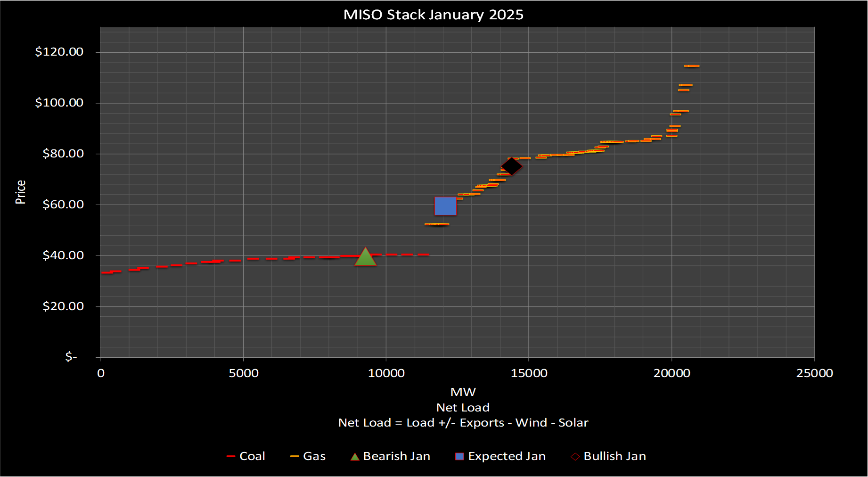Click the Bearish Jan legend triangle icon
The image size is (868, 477).
[355, 457]
